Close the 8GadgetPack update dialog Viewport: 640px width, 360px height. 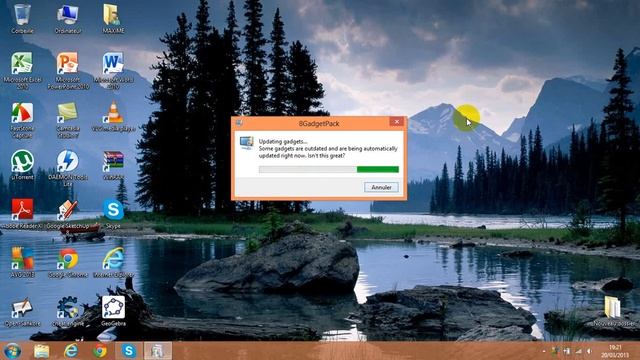pos(396,122)
